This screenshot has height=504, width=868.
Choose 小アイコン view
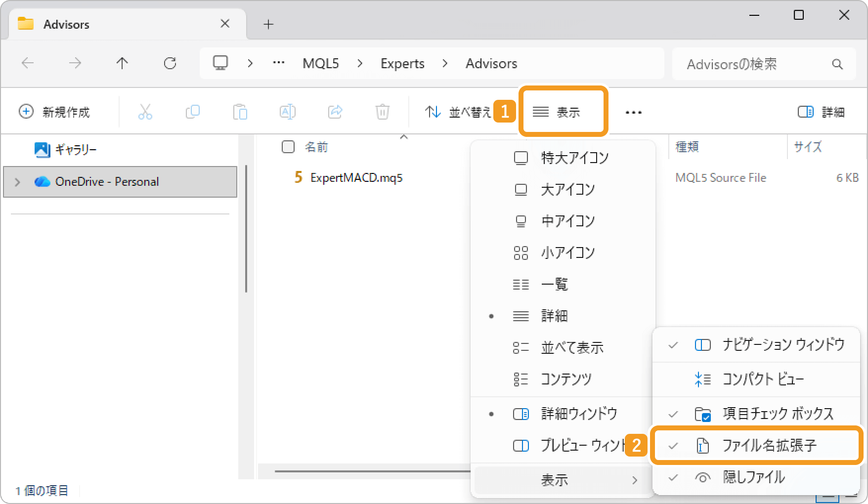click(563, 252)
